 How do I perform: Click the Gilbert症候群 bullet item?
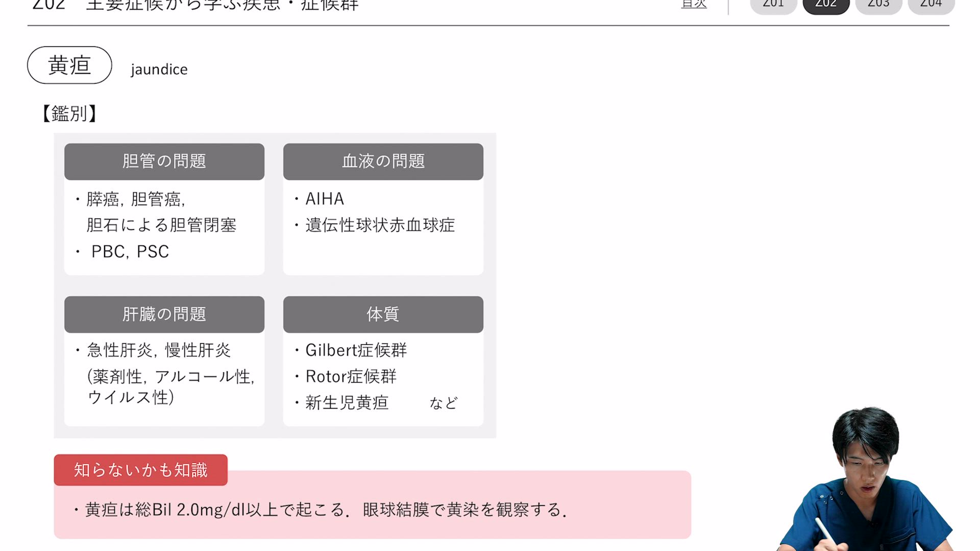click(x=356, y=350)
